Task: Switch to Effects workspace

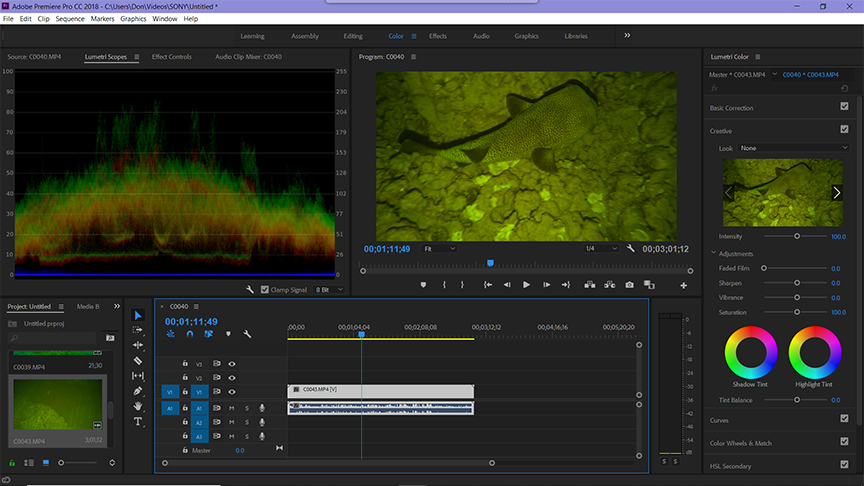Action: [x=438, y=36]
